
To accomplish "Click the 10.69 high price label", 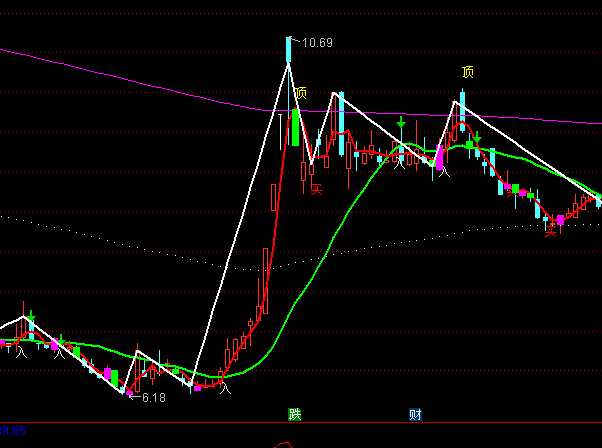I will click(317, 43).
